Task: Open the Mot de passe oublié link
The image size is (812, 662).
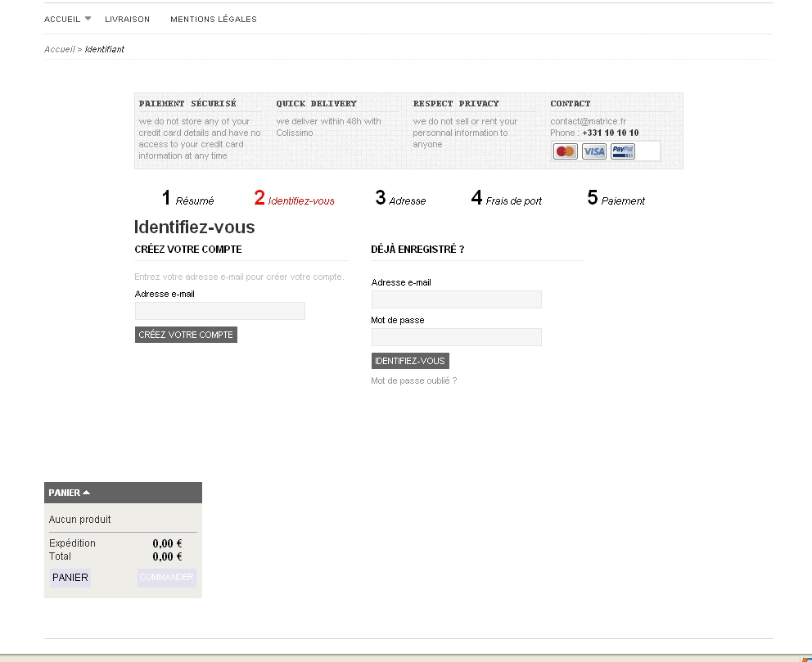Action: pyautogui.click(x=413, y=381)
